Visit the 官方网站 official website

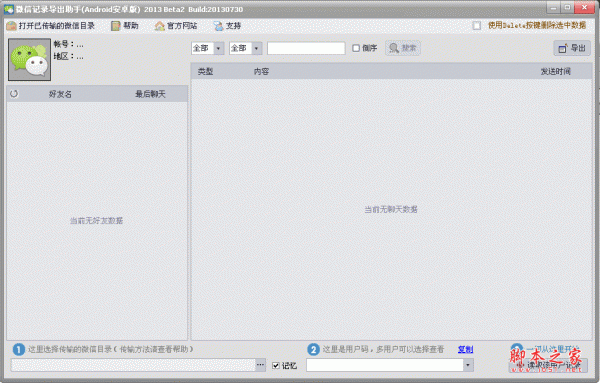[176, 26]
